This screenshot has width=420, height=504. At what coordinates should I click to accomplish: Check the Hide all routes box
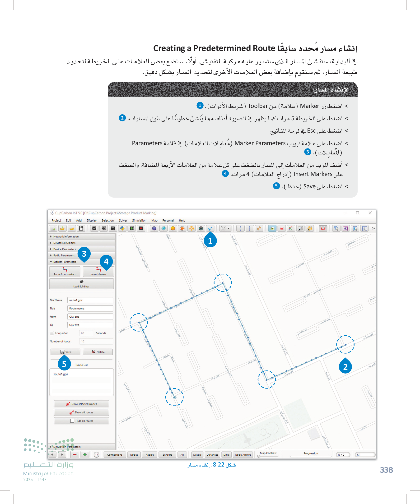click(72, 421)
